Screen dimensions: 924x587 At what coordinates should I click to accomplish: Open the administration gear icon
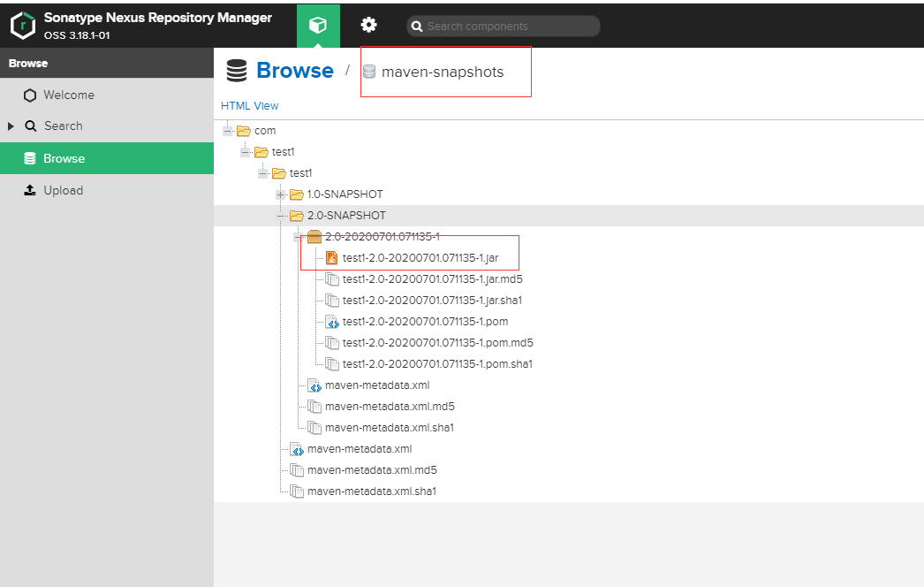369,25
